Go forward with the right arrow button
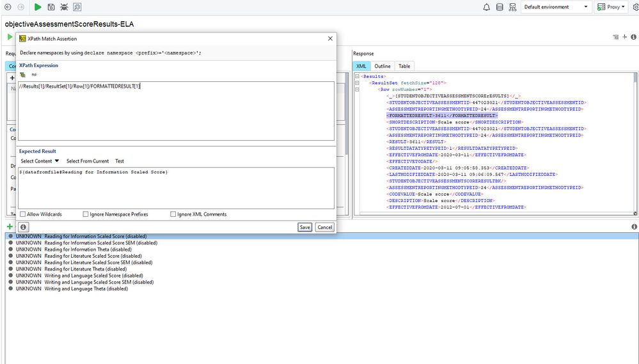This screenshot has width=639, height=364. click(20, 7)
